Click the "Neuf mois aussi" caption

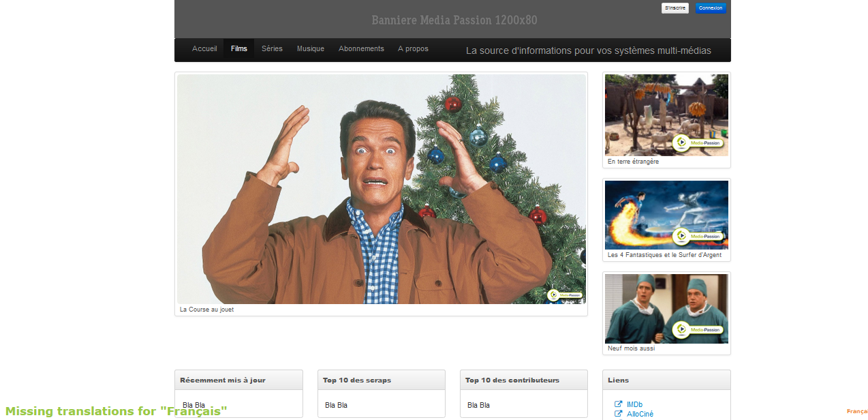pos(631,348)
